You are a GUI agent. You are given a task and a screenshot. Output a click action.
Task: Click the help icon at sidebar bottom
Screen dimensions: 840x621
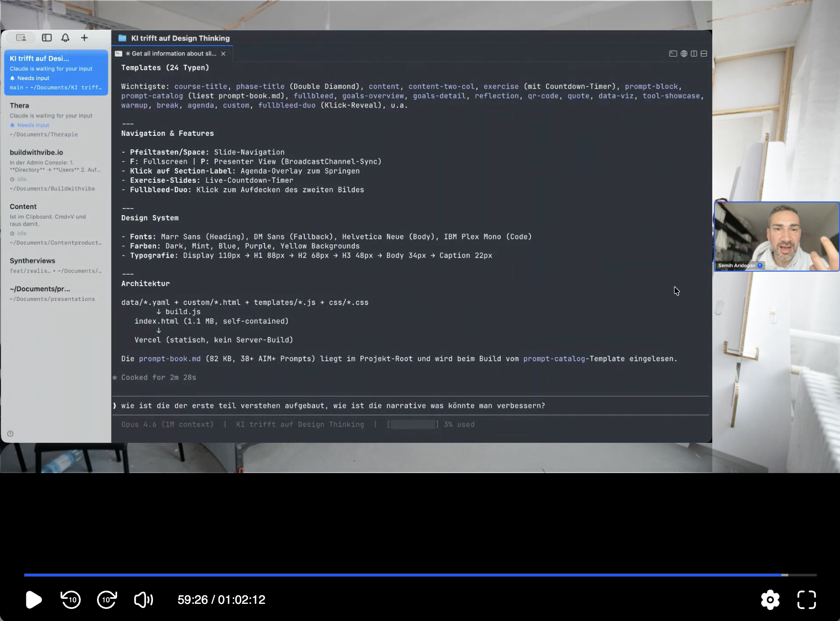(10, 434)
